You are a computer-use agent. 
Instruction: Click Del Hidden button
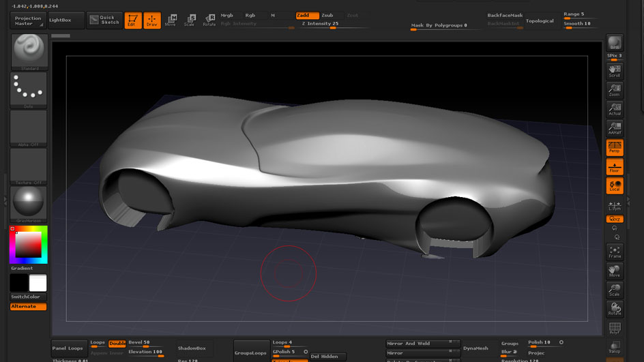(x=327, y=357)
